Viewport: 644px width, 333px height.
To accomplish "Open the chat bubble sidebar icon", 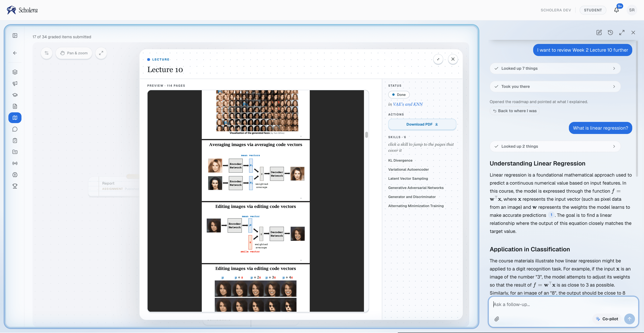I will [15, 129].
